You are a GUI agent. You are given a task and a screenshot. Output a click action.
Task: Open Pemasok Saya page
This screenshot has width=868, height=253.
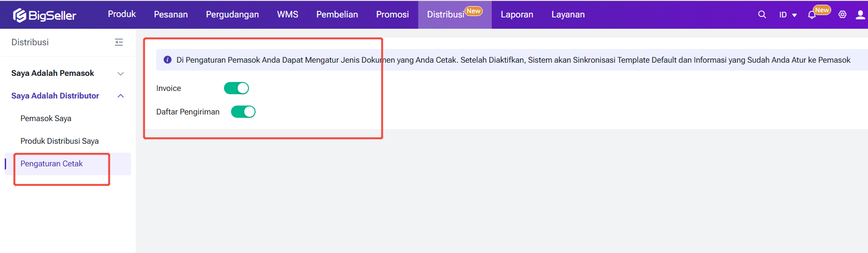point(46,118)
